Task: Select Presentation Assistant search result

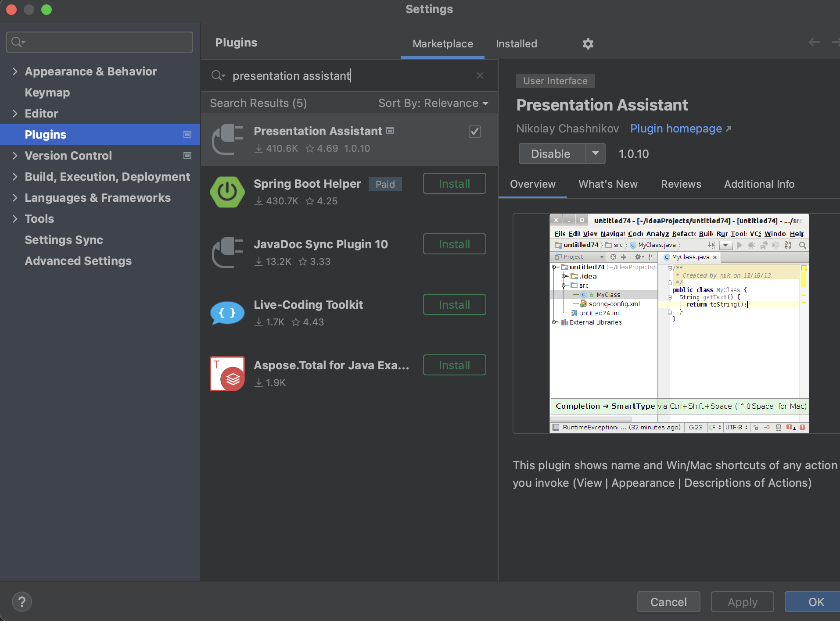Action: coord(349,139)
